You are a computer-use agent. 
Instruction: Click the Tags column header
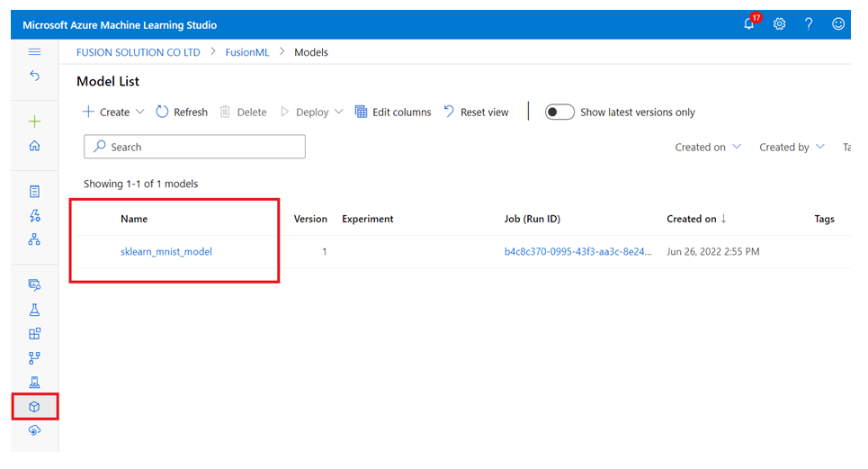pos(824,219)
